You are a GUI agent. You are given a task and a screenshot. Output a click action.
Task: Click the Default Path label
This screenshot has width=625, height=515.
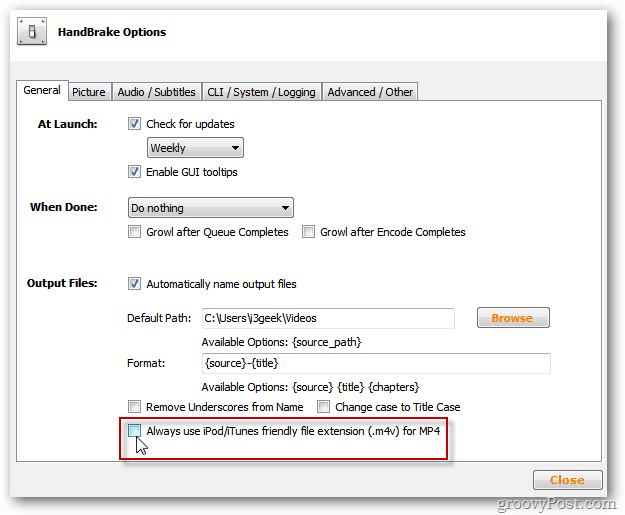[159, 318]
